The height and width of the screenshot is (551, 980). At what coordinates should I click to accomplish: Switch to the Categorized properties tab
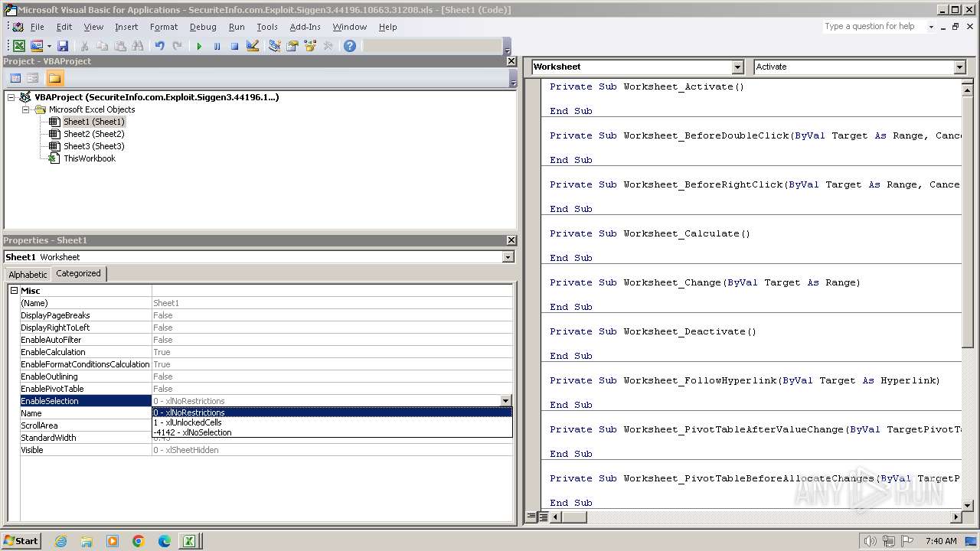(78, 273)
